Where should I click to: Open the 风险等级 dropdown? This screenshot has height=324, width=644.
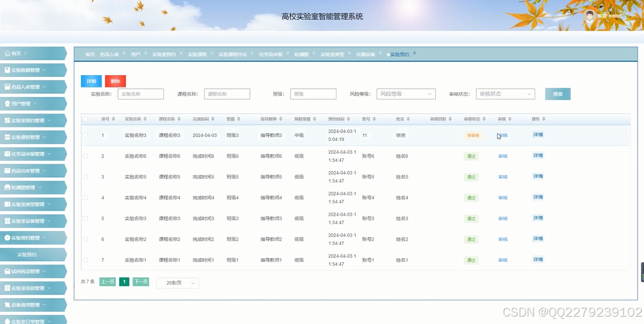[x=406, y=94]
